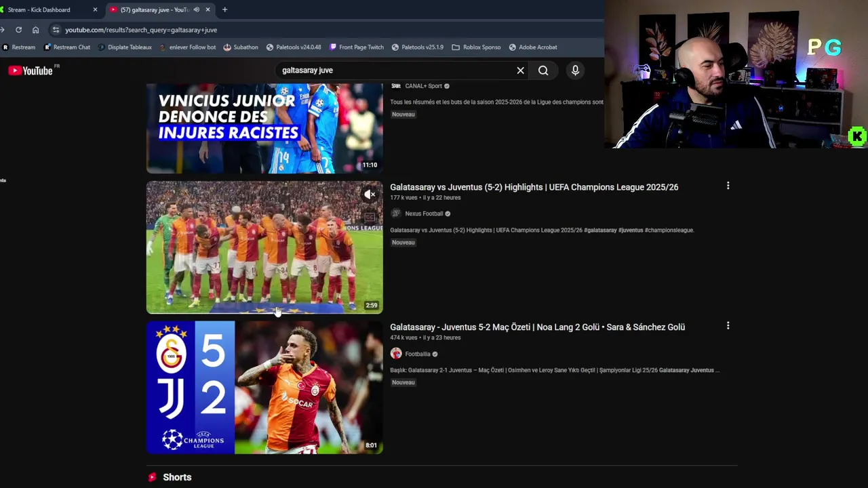Screen dimensions: 868x488
Task: Click the Nouveau badge under CANAL+ Sport video
Action: click(403, 115)
